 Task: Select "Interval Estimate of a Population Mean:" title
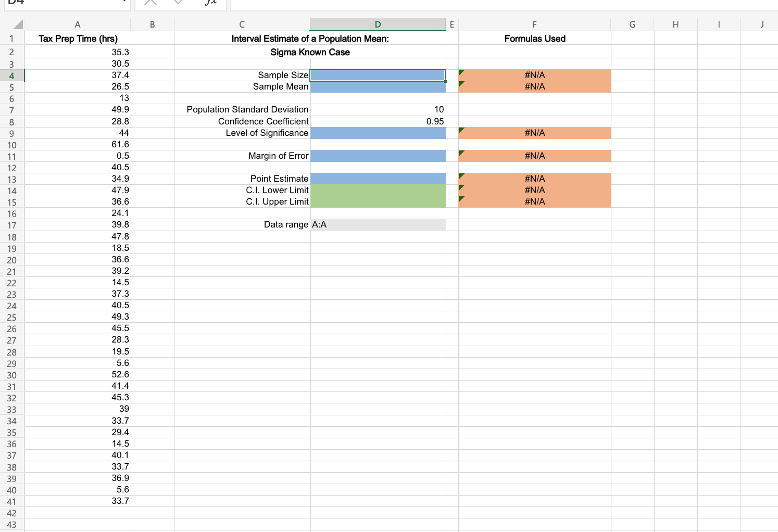pyautogui.click(x=310, y=39)
